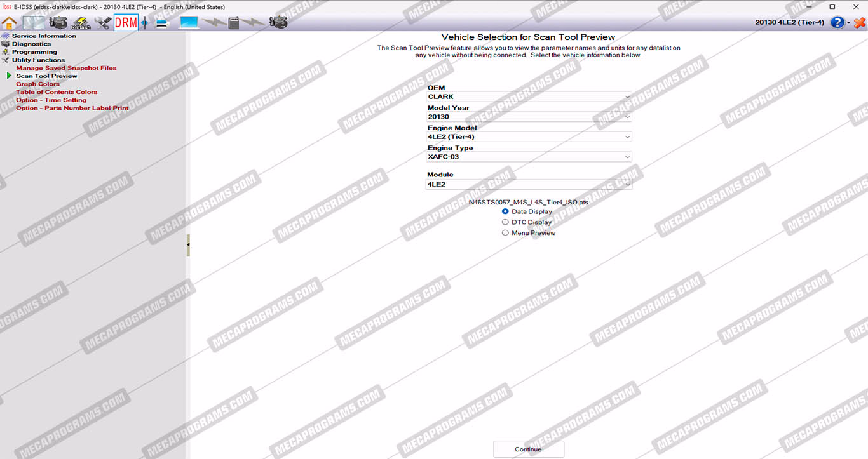Open the Programming section
This screenshot has height=459, width=868.
pyautogui.click(x=34, y=52)
